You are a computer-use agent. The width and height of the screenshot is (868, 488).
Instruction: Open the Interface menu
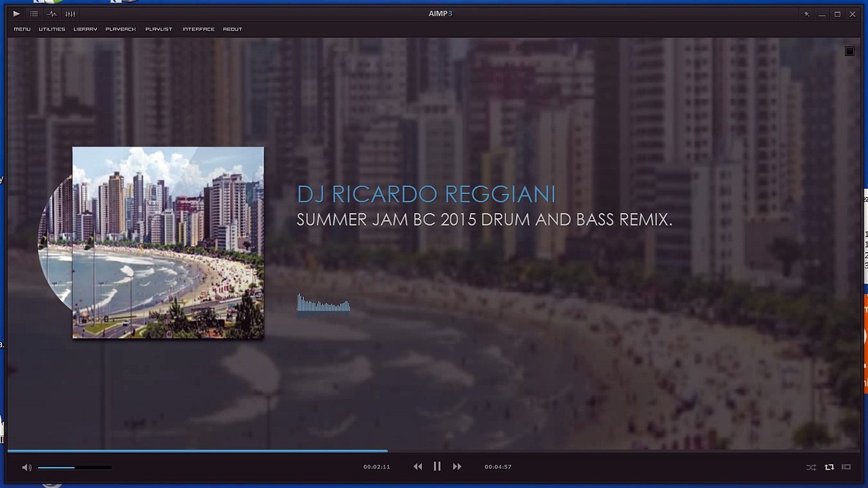click(198, 29)
